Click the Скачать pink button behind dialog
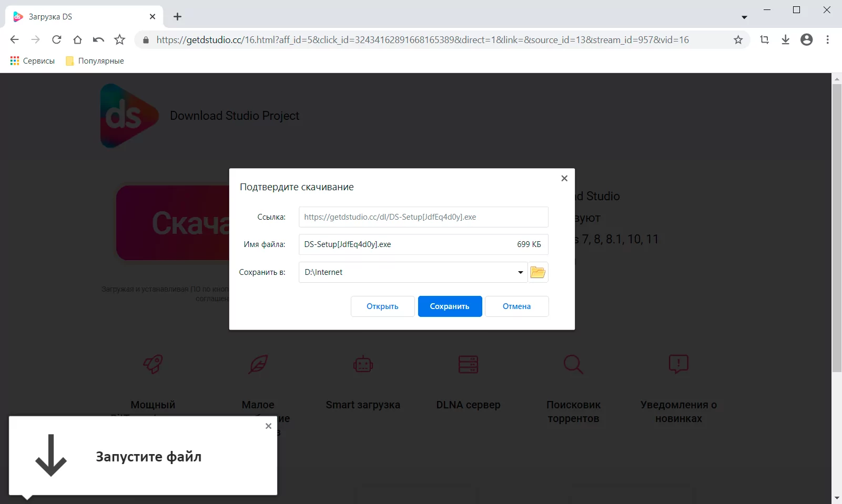The image size is (842, 504). click(173, 223)
